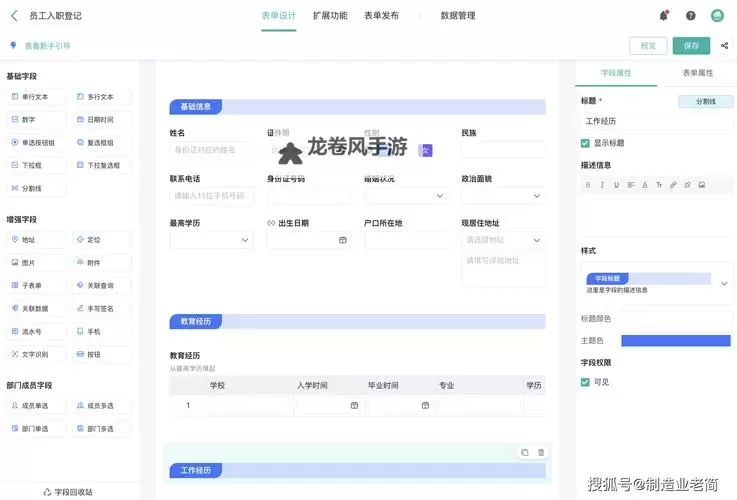Add a 子表单 field
Screen dimensions: 737x500
36,286
